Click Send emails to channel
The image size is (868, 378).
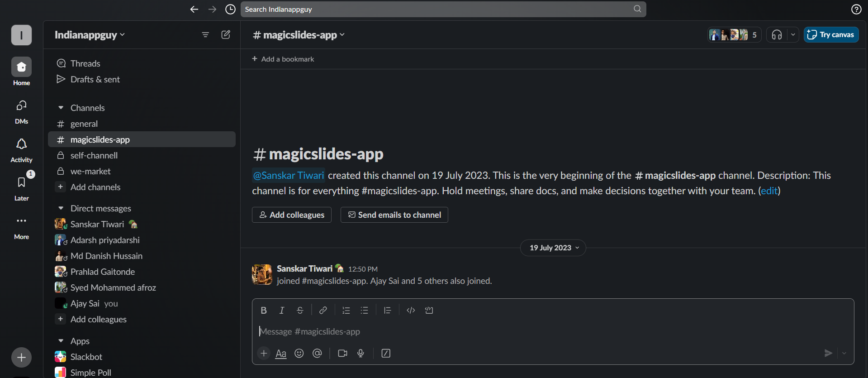click(394, 215)
